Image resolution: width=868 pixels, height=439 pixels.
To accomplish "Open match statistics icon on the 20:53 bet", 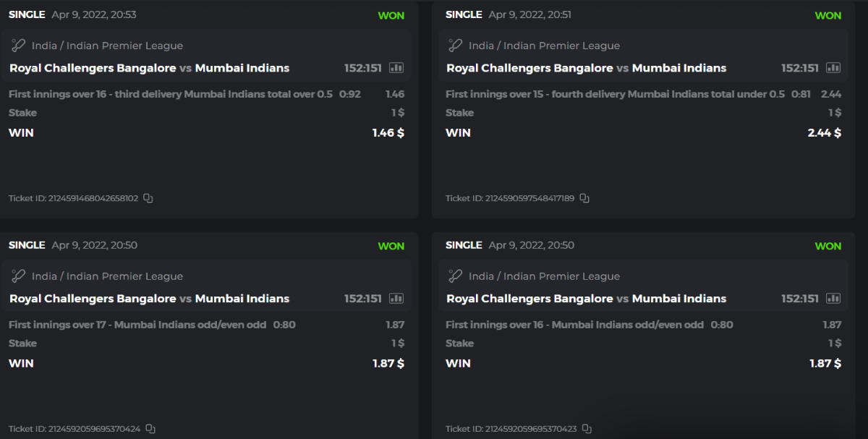I will [396, 68].
